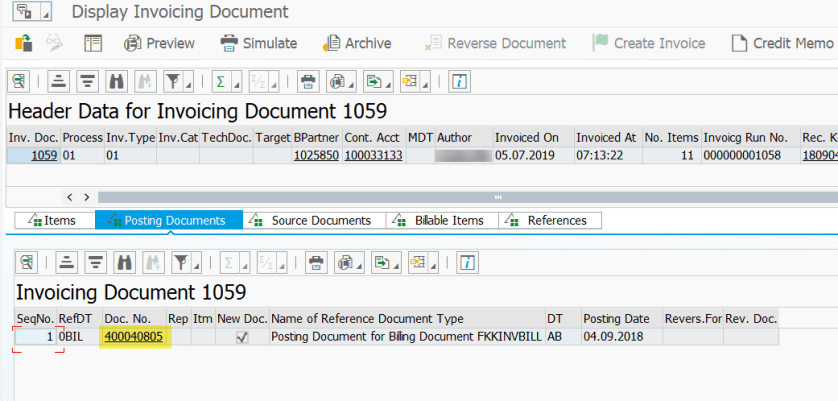Image resolution: width=838 pixels, height=401 pixels.
Task: Click Details icon in Posting Documents list toolbar
Action: [27, 262]
